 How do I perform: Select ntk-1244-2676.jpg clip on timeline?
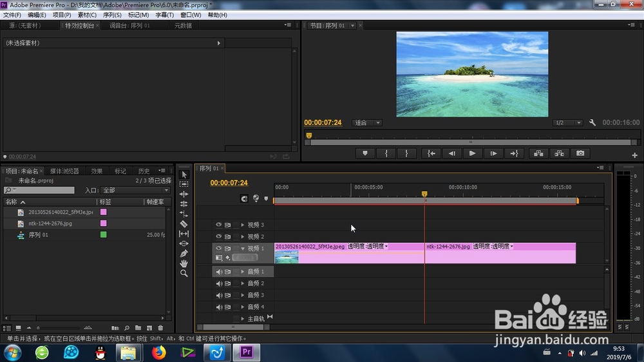(x=500, y=252)
